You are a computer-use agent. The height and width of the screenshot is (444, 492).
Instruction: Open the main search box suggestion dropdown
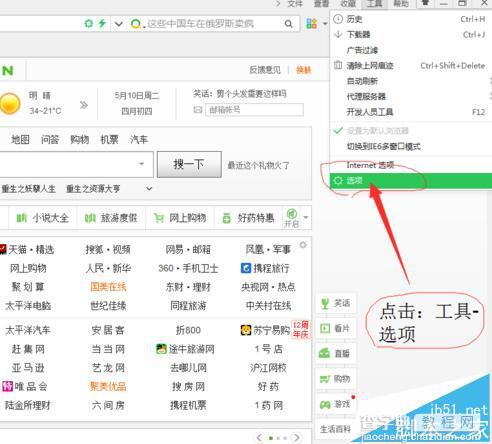point(142,164)
